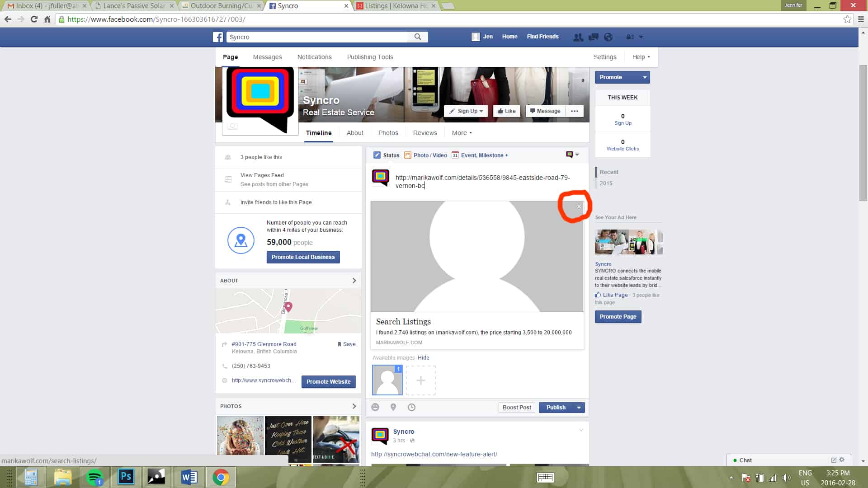Open the Syncro post options chevron

click(581, 430)
